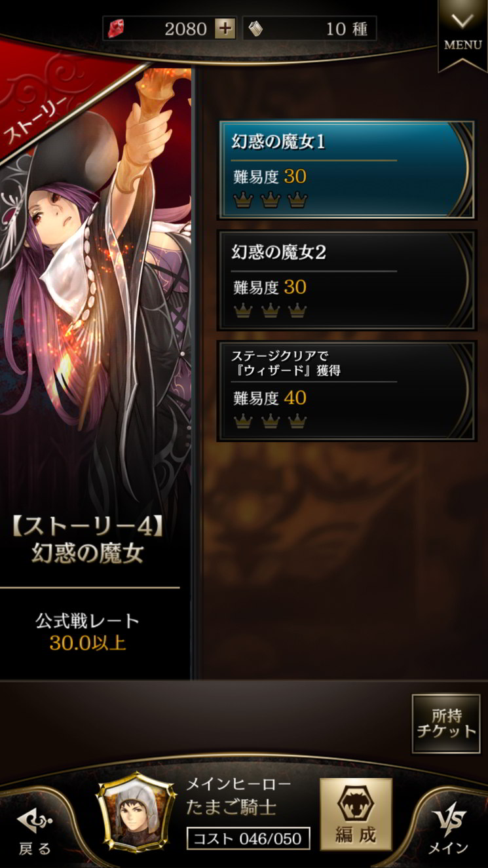
Task: Tap the plus icon to add gems
Action: click(225, 29)
